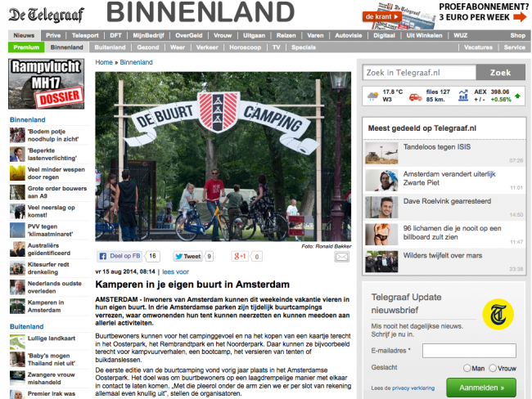This screenshot has height=399, width=532.
Task: Share article via Deel op FB button
Action: tap(120, 256)
